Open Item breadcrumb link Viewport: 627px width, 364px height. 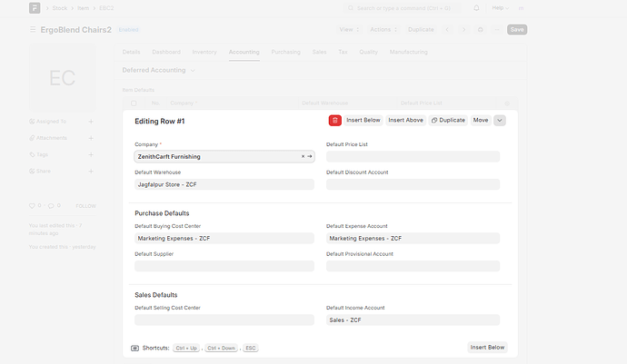click(x=84, y=8)
